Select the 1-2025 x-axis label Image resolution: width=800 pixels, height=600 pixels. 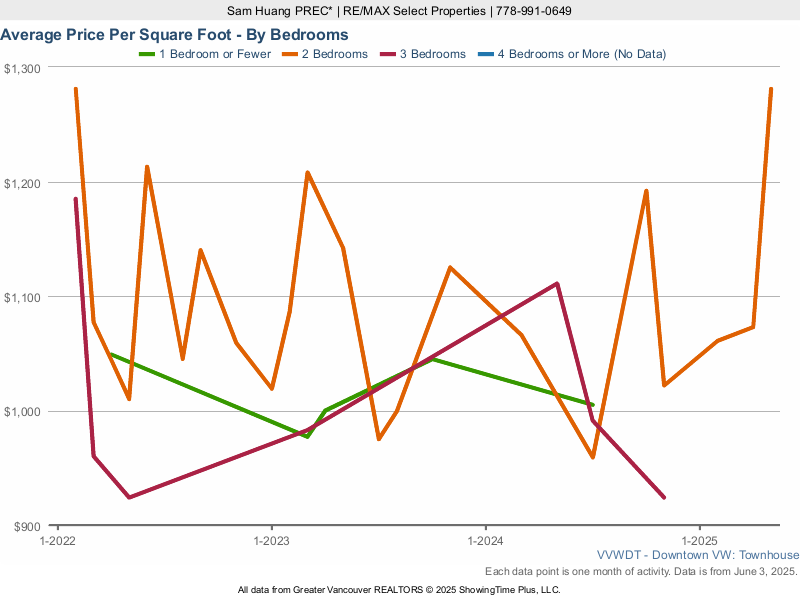(699, 540)
